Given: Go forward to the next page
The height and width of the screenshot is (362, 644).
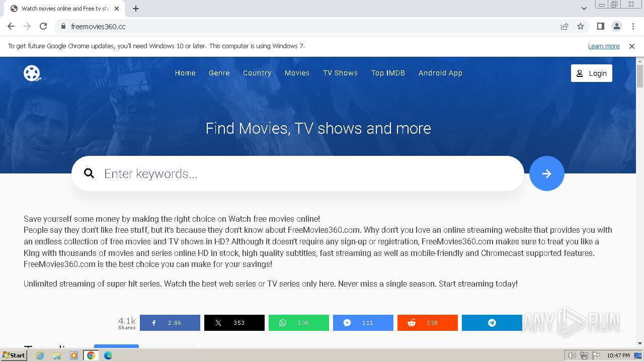Looking at the screenshot, I should tap(27, 26).
